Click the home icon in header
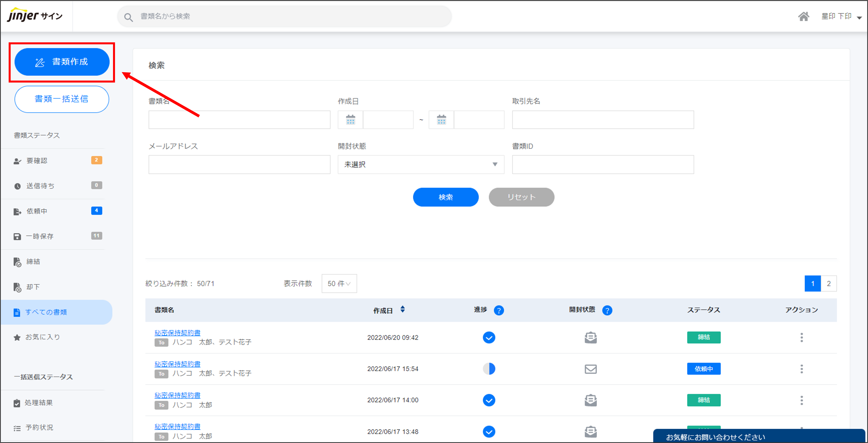The height and width of the screenshot is (443, 868). pos(803,17)
